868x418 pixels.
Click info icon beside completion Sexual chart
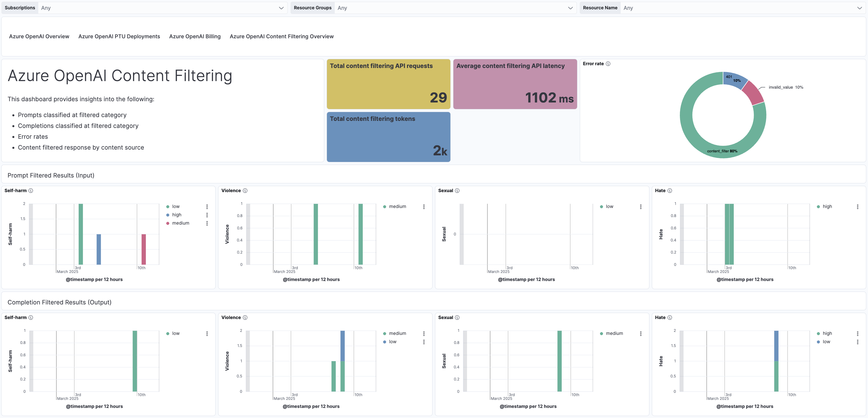(x=457, y=318)
